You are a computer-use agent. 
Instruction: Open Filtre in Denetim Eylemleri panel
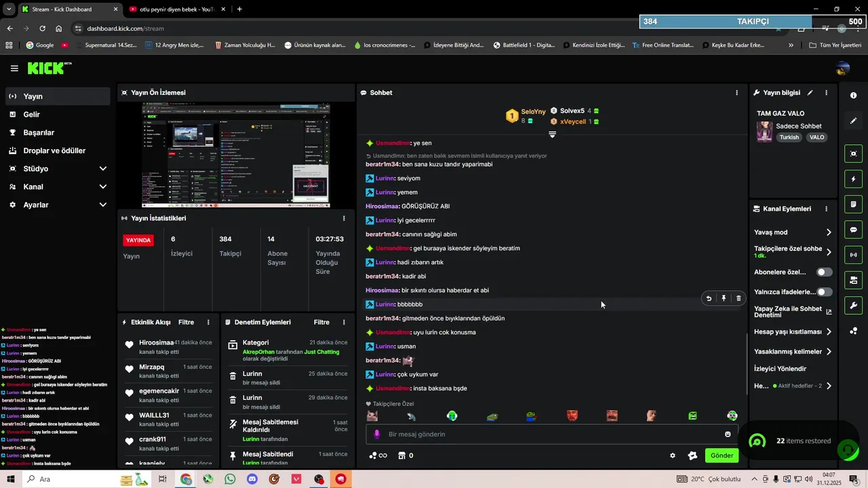[321, 323]
